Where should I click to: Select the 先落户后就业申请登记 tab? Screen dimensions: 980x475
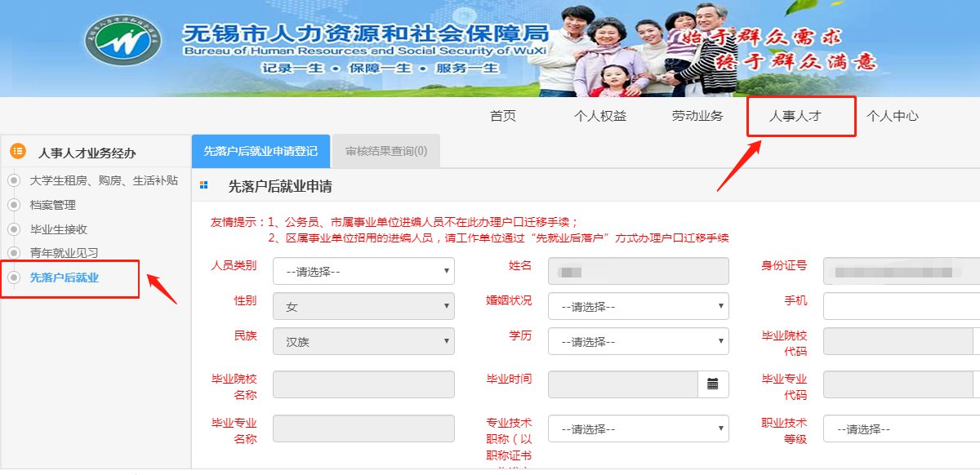[261, 151]
